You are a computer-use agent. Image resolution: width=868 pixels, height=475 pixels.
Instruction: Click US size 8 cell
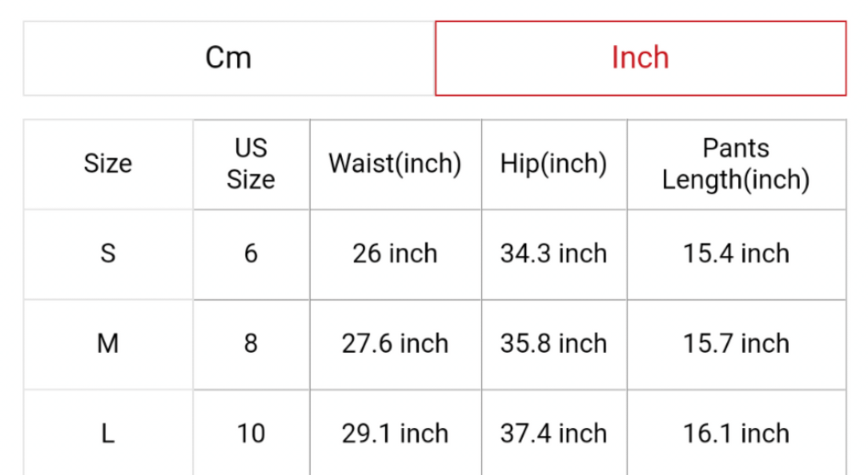(x=250, y=343)
